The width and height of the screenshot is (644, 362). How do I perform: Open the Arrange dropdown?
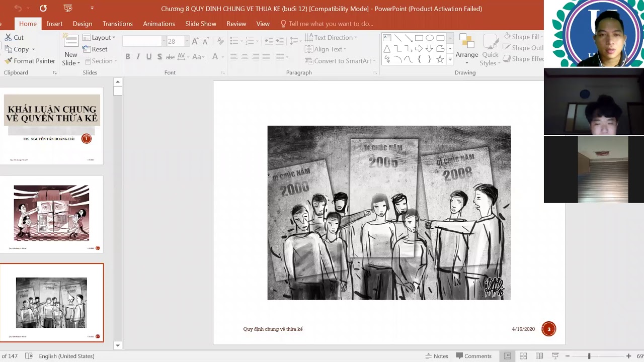[467, 50]
